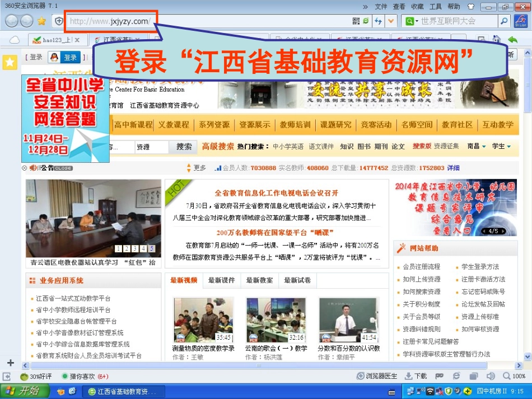The height and width of the screenshot is (399, 532).
Task: Open 教师培训 in navigation bar
Action: coord(295,125)
